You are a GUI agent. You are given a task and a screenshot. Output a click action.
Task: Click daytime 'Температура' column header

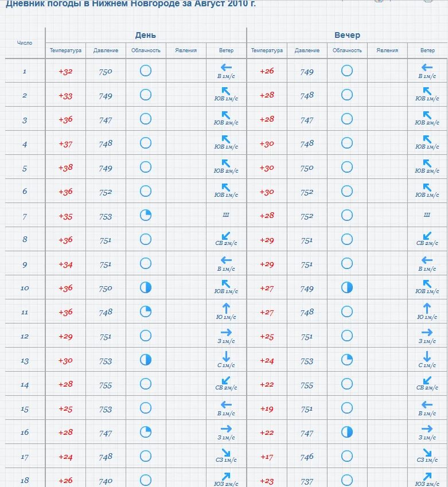point(65,50)
